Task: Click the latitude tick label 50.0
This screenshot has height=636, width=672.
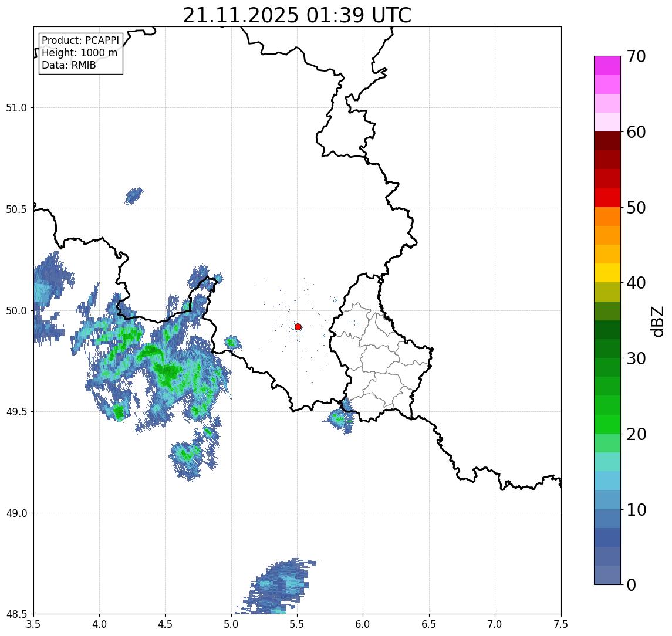Action: (16, 310)
